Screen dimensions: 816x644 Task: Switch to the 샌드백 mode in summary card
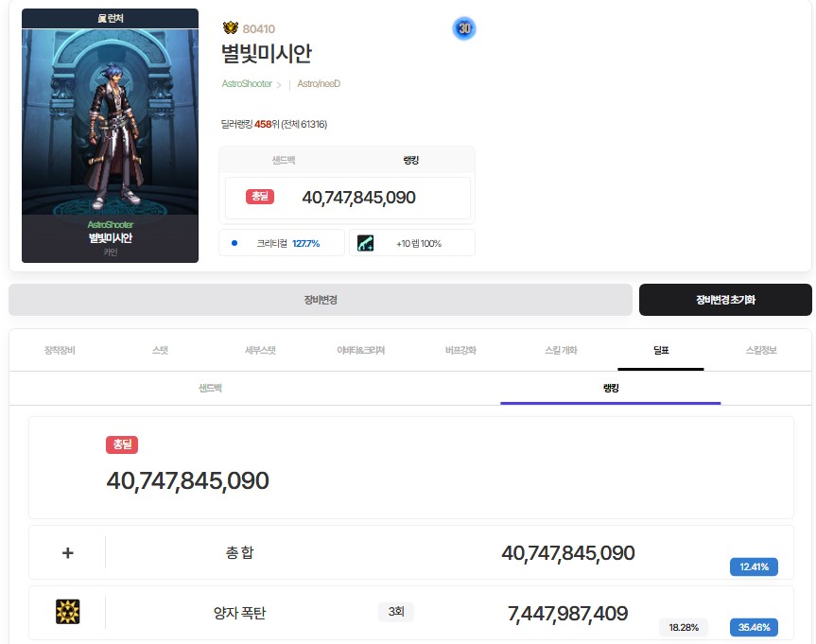coord(284,161)
